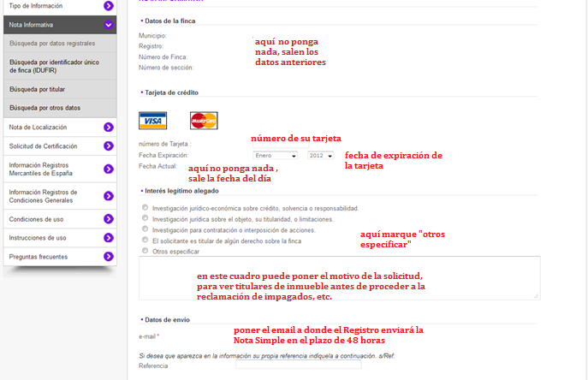Screen dimensions: 588x380
Task: Click the arrow icon beside Tipo de Información
Action: click(x=109, y=6)
